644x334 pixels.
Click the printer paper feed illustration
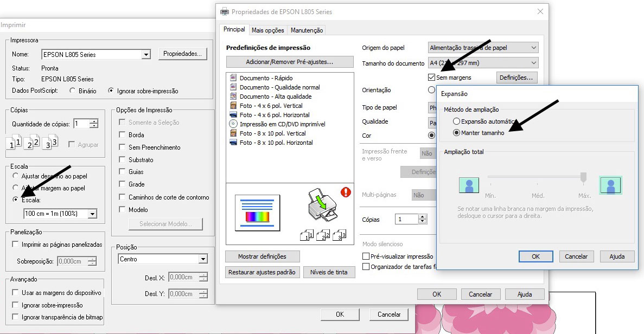coord(322,204)
